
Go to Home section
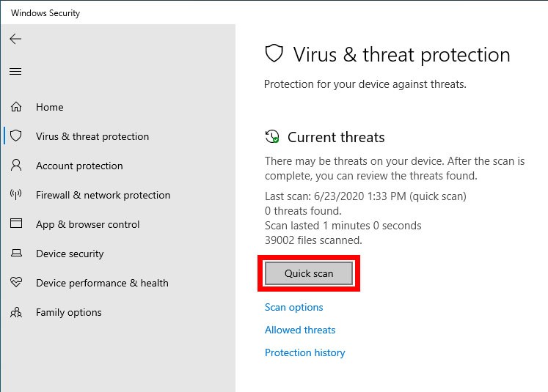click(50, 107)
